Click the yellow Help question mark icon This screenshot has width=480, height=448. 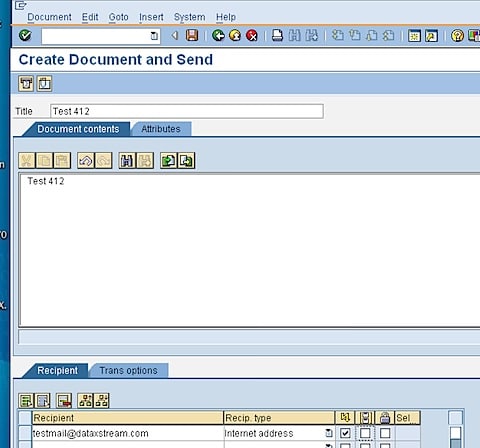click(x=457, y=35)
